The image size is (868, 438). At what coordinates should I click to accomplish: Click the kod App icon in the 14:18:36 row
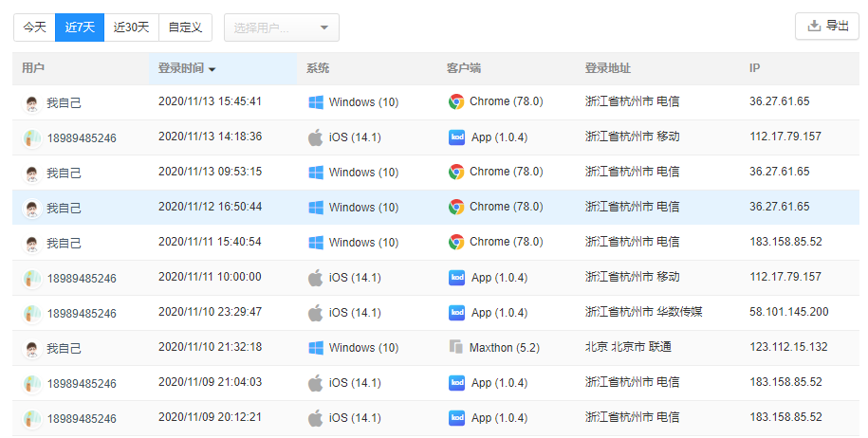pyautogui.click(x=456, y=137)
